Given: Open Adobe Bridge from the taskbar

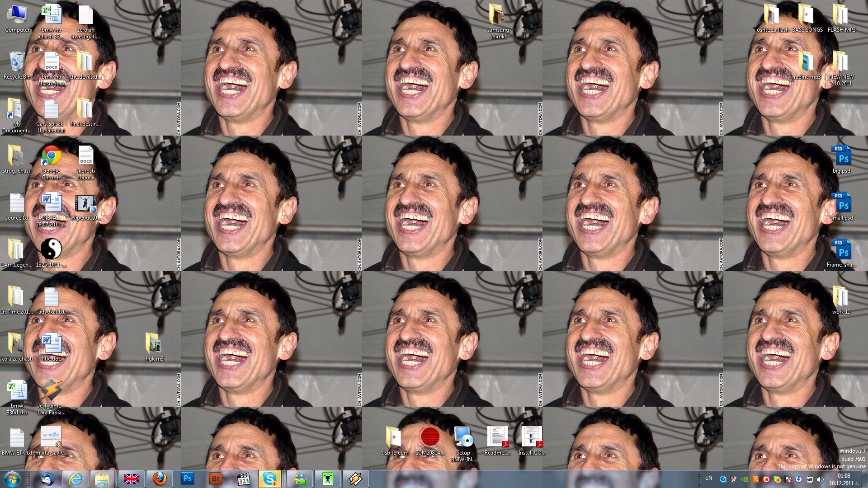Looking at the screenshot, I should pos(216,479).
